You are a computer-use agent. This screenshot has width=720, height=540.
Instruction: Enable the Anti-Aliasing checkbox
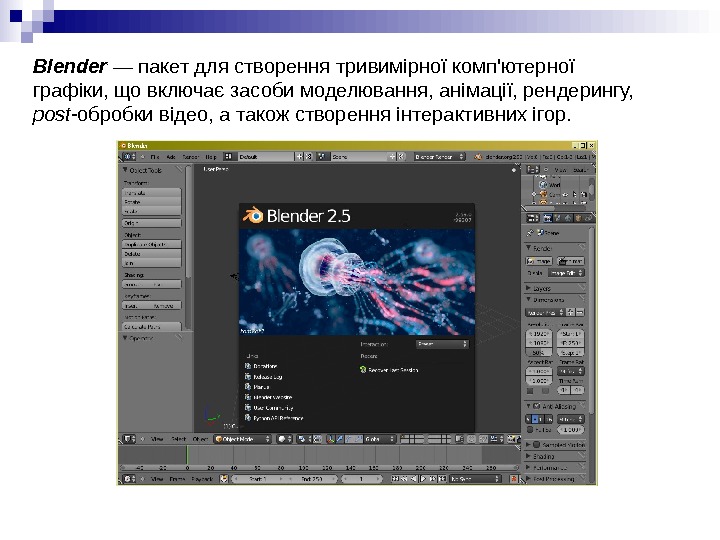pos(536,406)
